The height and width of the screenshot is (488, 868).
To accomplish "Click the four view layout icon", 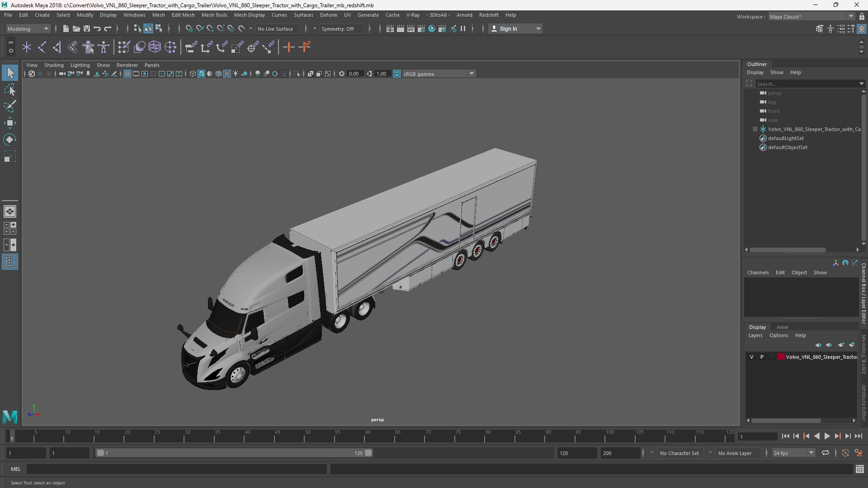I will (x=10, y=228).
